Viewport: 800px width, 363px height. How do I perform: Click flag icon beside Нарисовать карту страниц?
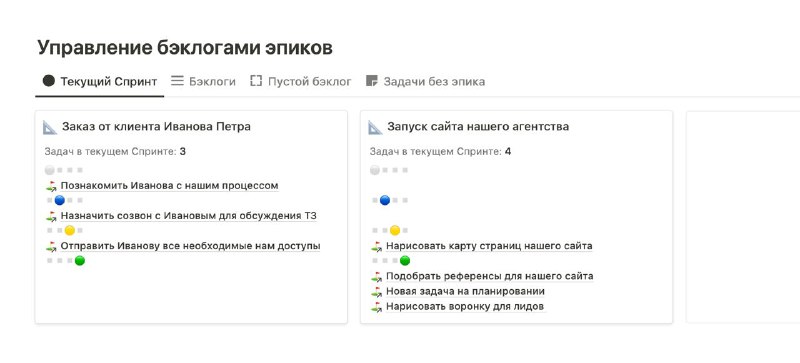point(377,247)
